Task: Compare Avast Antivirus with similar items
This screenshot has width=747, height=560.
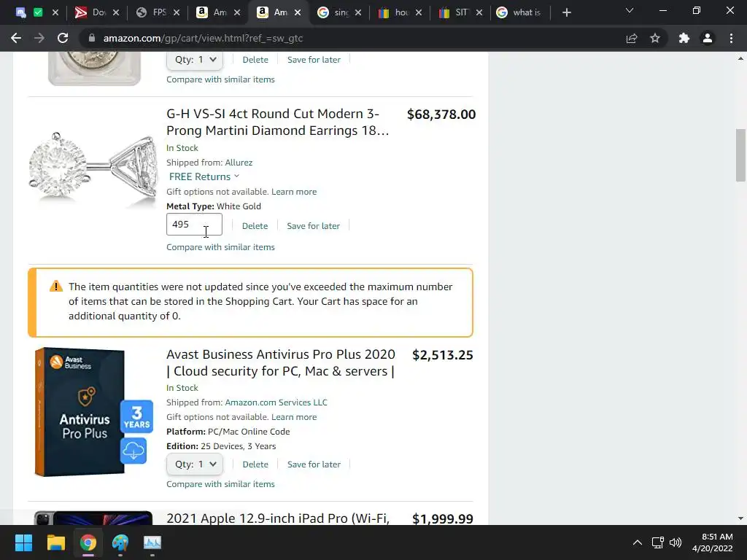Action: (220, 484)
